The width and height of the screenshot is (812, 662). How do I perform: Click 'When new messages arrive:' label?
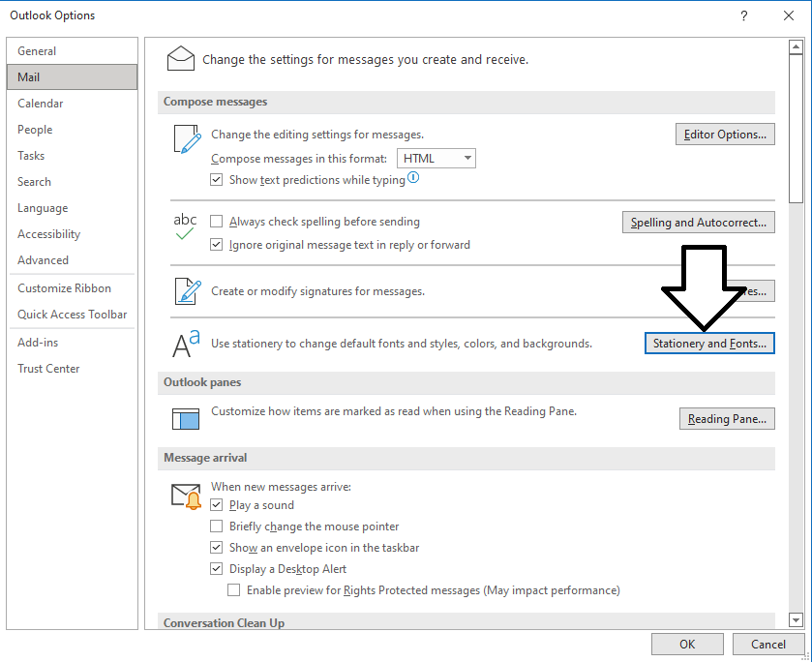[x=282, y=487]
